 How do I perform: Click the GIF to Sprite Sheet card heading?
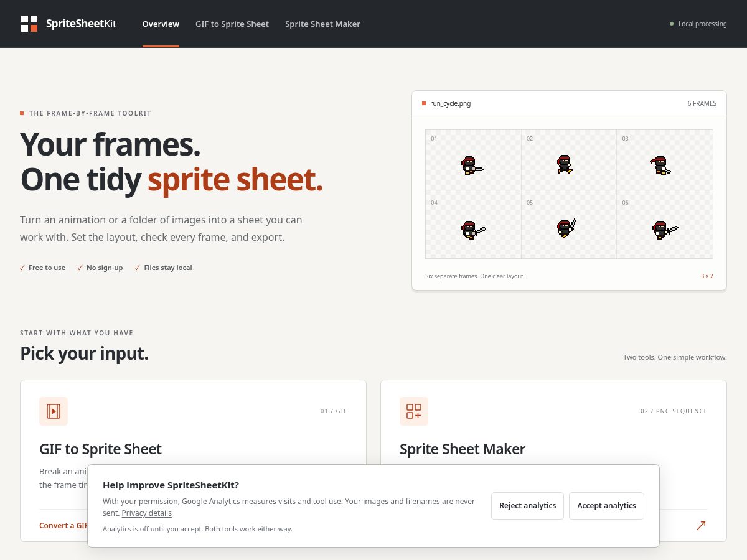pyautogui.click(x=100, y=449)
